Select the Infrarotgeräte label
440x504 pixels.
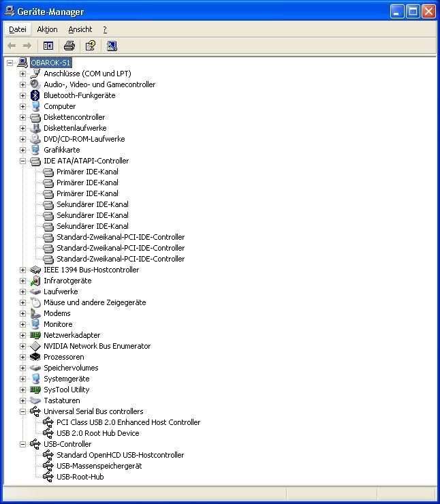(x=67, y=281)
